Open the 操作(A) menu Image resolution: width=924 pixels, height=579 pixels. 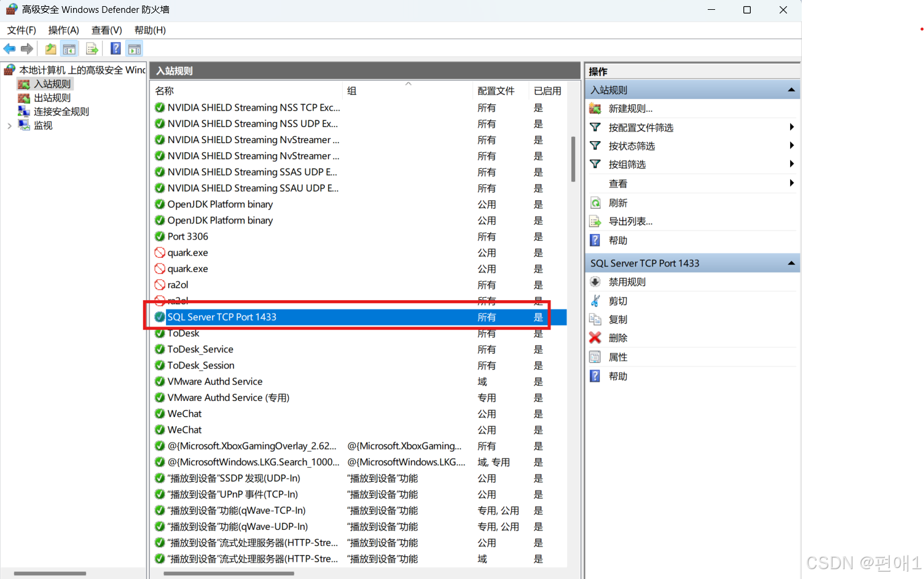click(63, 29)
